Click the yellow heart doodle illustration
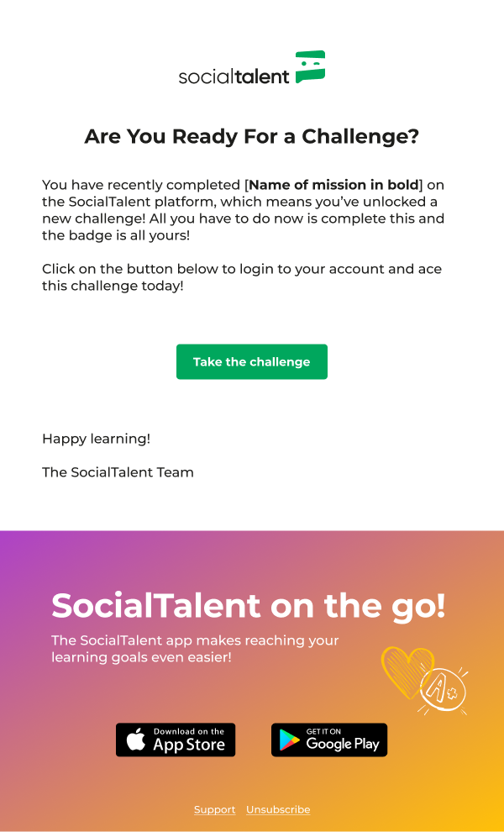504x832 pixels. coord(406,670)
